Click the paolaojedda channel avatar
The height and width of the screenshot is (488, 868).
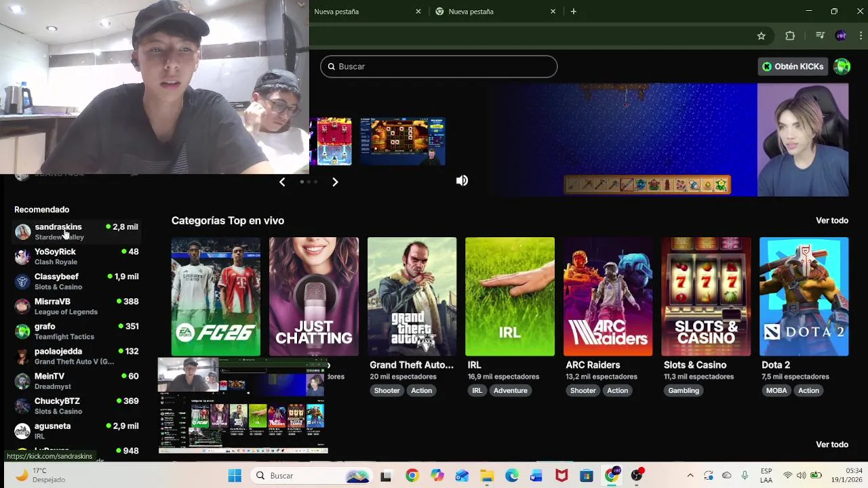tap(22, 357)
